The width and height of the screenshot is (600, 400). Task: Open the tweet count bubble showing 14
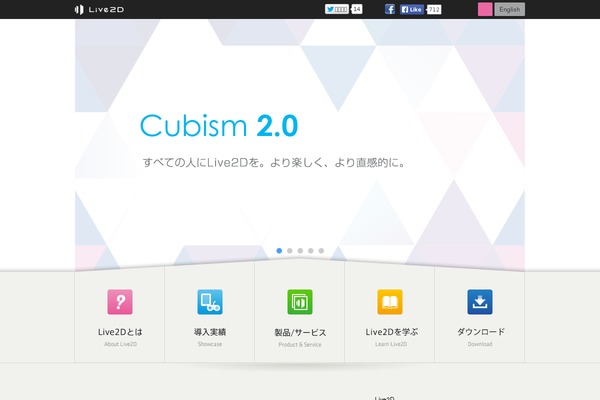click(x=356, y=9)
